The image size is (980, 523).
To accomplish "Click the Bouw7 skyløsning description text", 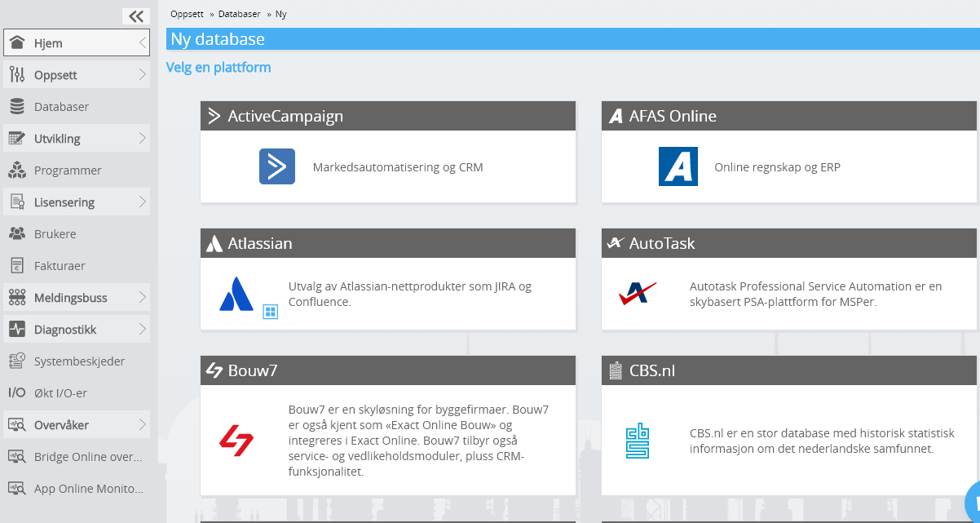I will click(419, 441).
